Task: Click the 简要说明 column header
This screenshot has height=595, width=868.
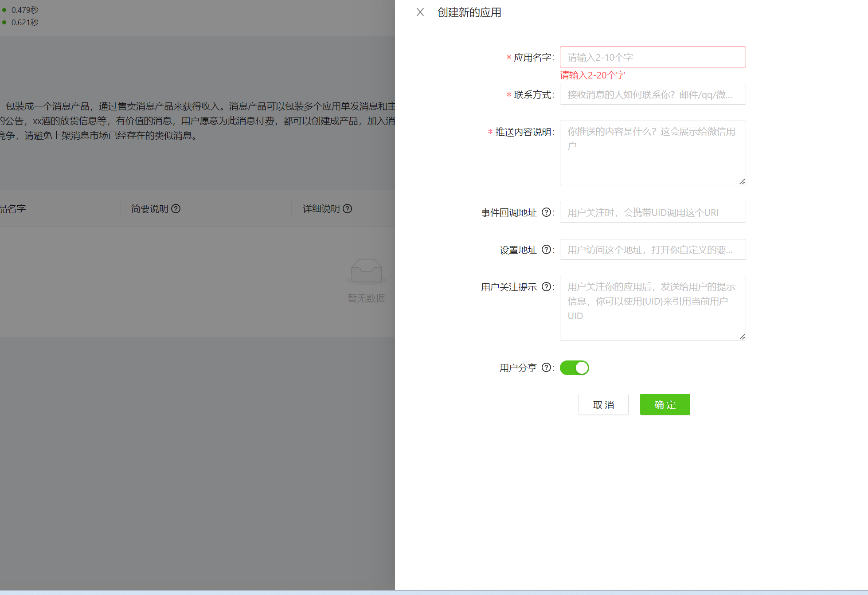Action: (150, 208)
